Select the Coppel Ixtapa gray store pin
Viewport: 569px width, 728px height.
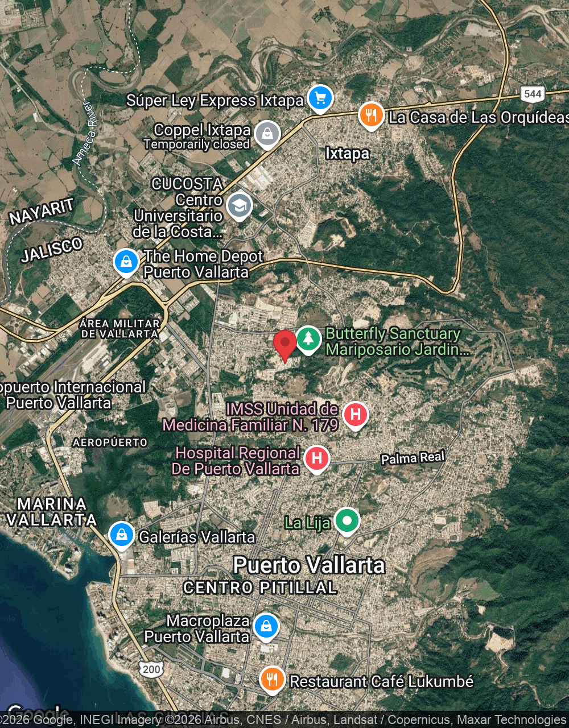(x=267, y=135)
